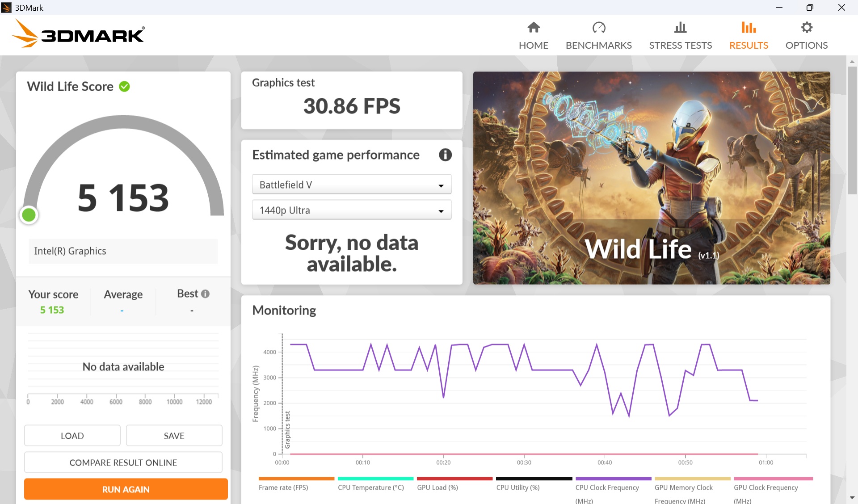Click the large 5 153 score on the gauge
This screenshot has height=504, width=858.
[x=123, y=198]
